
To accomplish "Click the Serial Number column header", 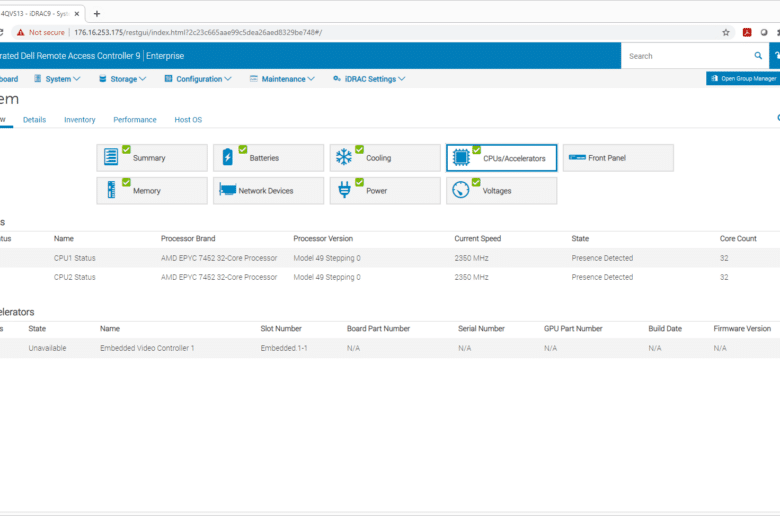I will pos(481,328).
